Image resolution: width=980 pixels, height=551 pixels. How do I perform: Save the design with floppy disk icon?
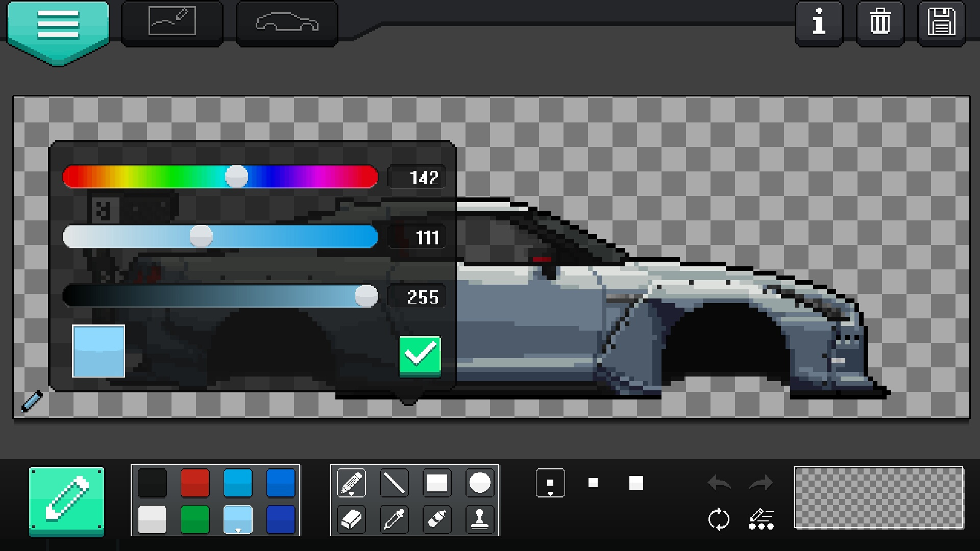pyautogui.click(x=941, y=23)
